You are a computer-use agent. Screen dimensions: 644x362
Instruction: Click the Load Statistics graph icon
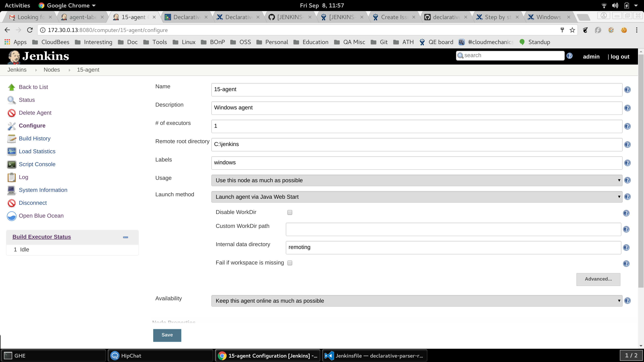pyautogui.click(x=11, y=151)
